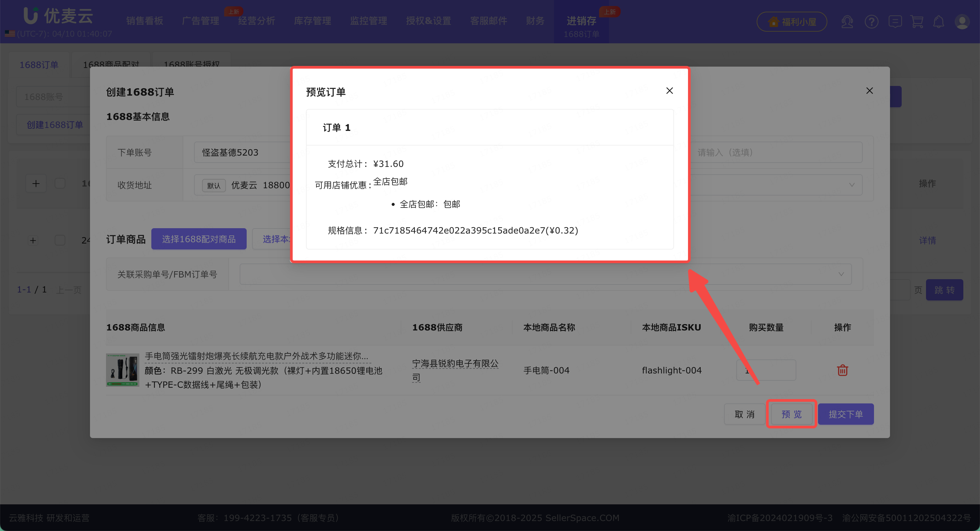Screen dimensions: 980x531
Task: Expand second order row with plus icon
Action: 33,240
